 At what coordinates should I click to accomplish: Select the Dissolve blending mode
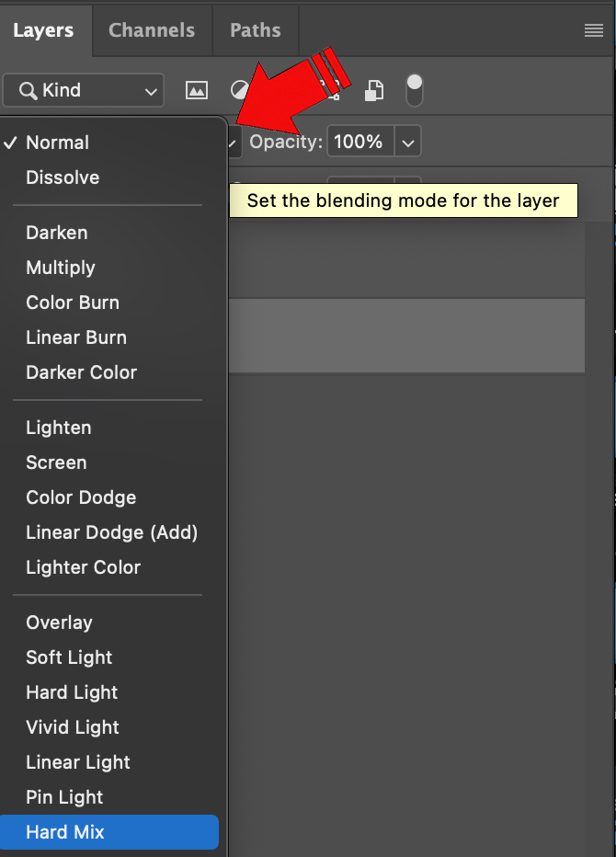pyautogui.click(x=62, y=177)
